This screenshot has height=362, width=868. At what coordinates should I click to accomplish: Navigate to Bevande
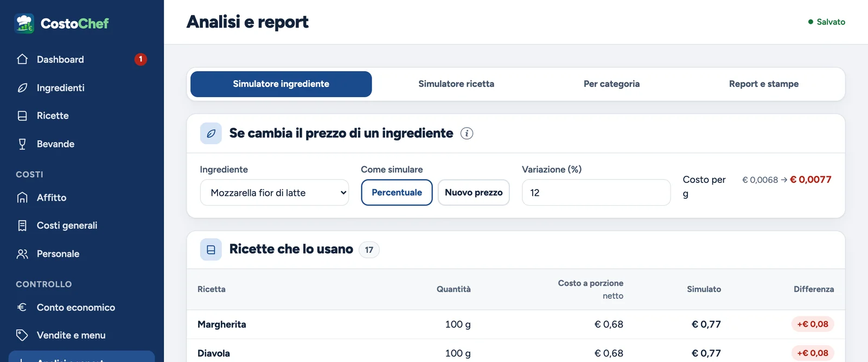(x=82, y=144)
